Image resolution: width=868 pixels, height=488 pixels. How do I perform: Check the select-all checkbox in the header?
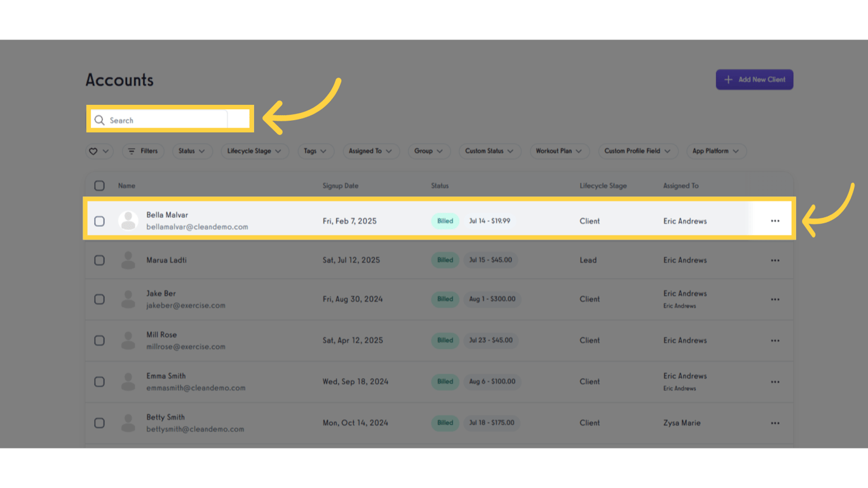pyautogui.click(x=99, y=185)
